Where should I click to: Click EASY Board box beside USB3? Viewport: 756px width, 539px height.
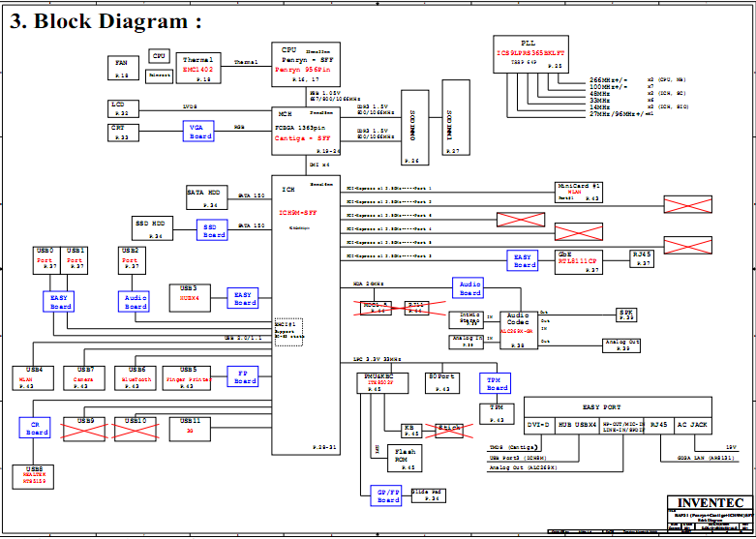click(243, 298)
